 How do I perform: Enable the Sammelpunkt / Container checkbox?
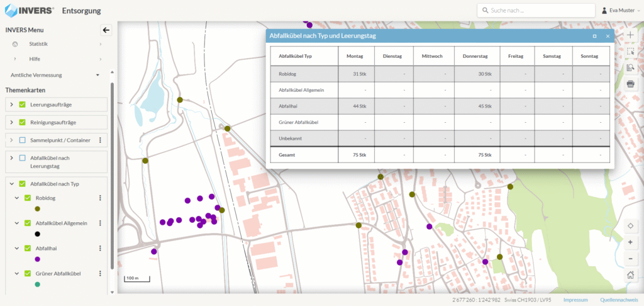pyautogui.click(x=23, y=140)
